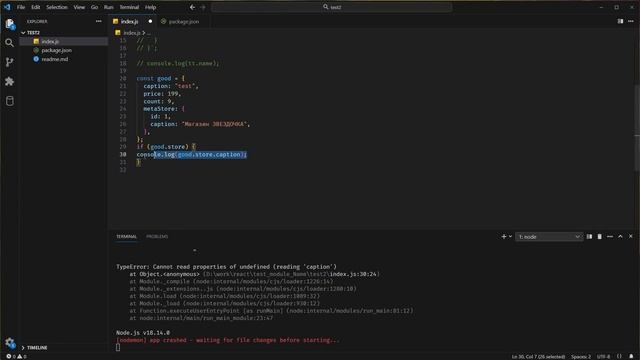Screen dimensions: 640x360
Task: Go forward with the navigation arrow
Action: click(203, 7)
